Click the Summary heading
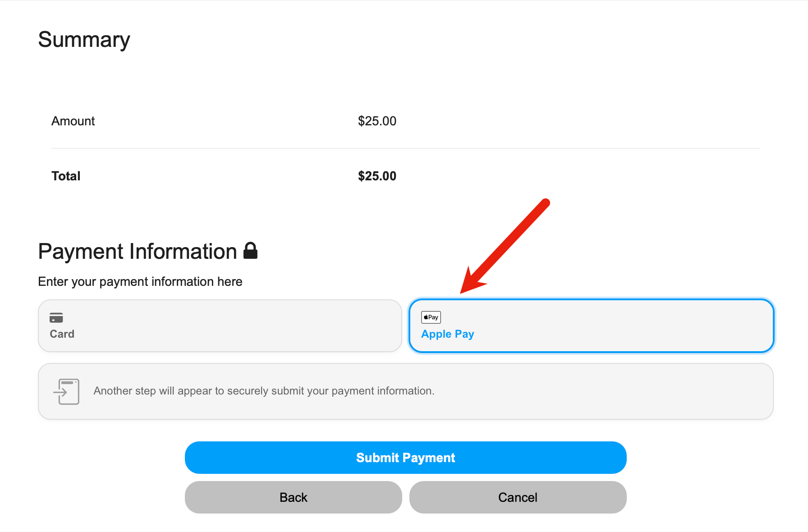 click(x=84, y=40)
